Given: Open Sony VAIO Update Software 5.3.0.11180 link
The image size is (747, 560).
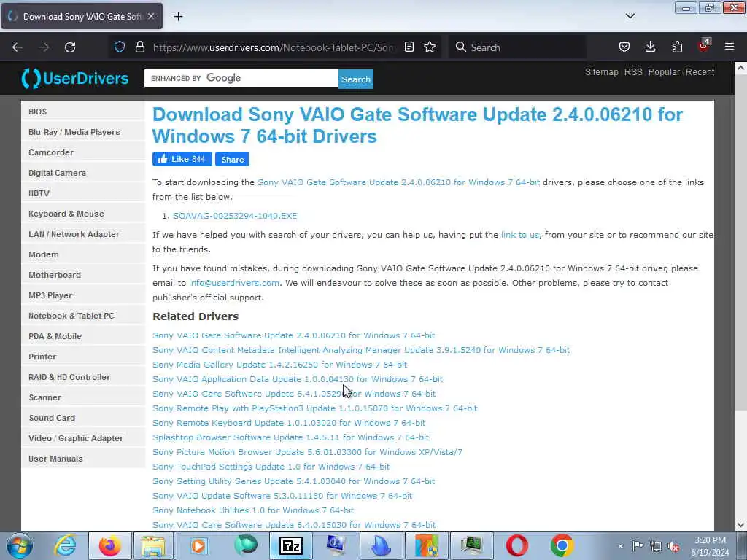Looking at the screenshot, I should pyautogui.click(x=282, y=496).
